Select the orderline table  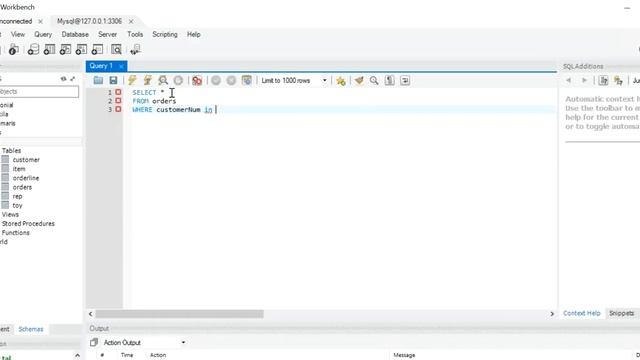[x=26, y=178]
